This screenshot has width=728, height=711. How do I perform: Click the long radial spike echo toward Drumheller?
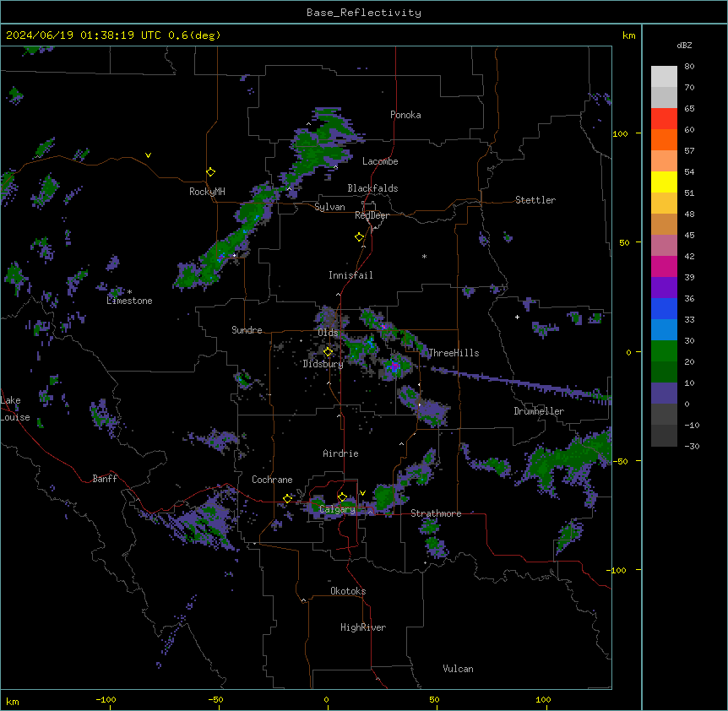520,383
